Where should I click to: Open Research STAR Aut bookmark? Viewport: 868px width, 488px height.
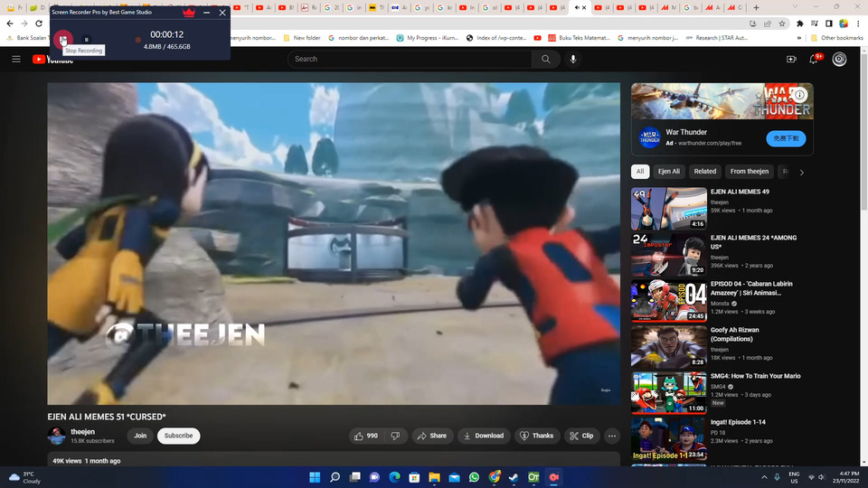tap(716, 38)
